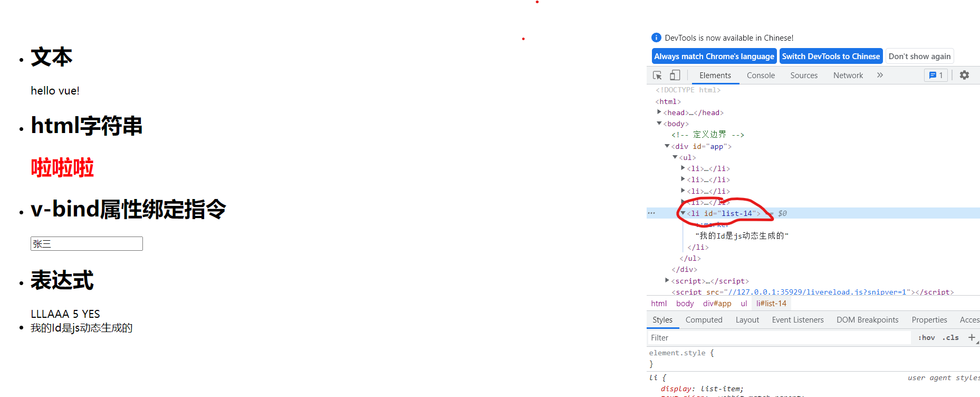The image size is (980, 397).
Task: Click the html字符串 heading
Action: [87, 126]
